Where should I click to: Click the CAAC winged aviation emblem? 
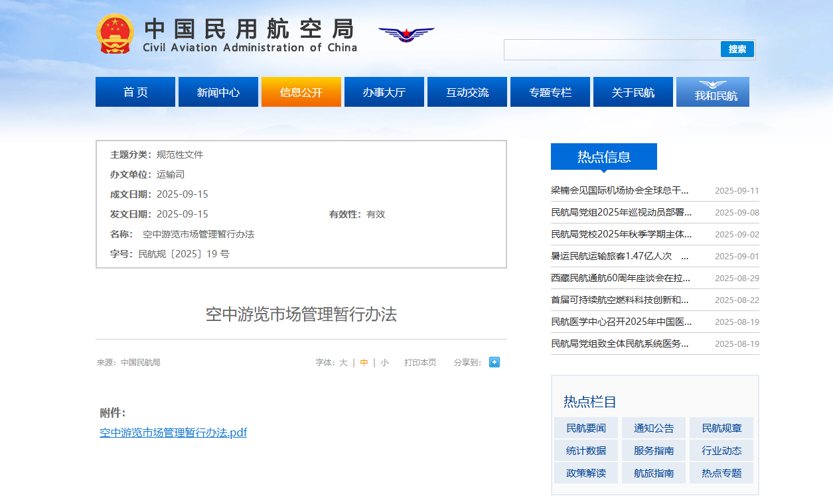click(406, 34)
